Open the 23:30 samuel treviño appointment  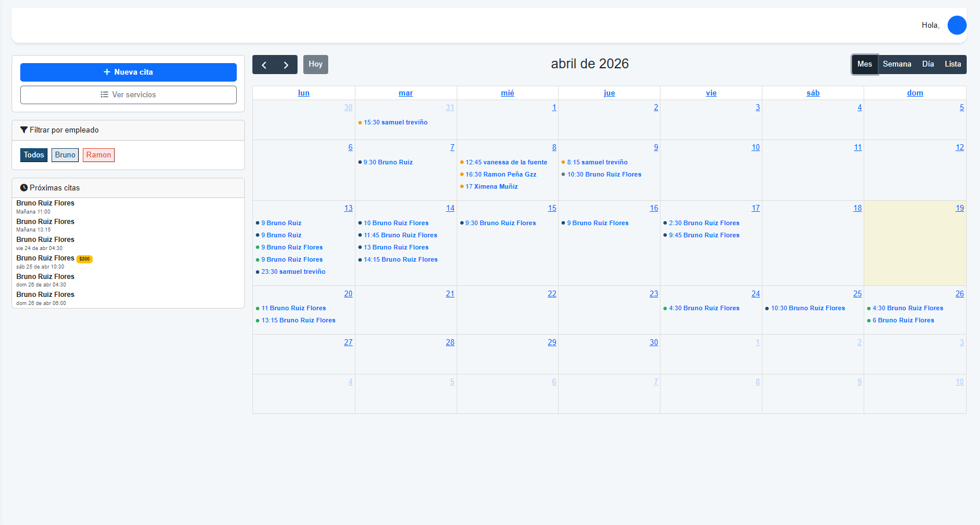tap(293, 272)
